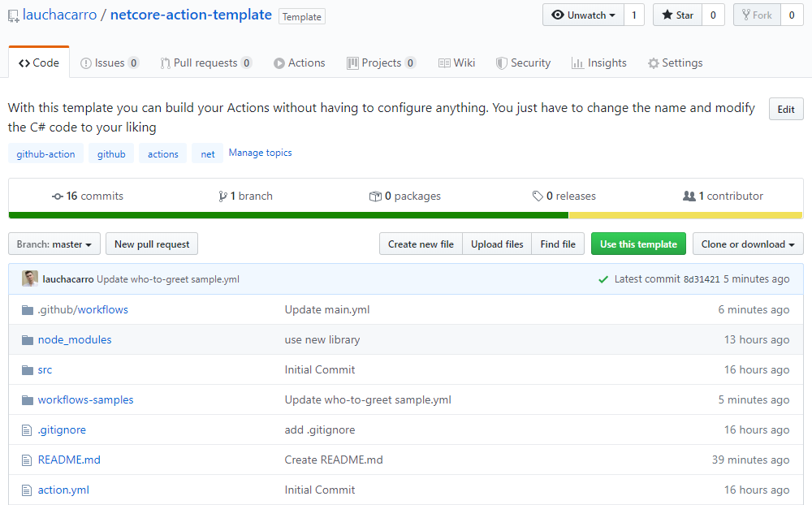Open commit hash 8d31421

point(702,279)
